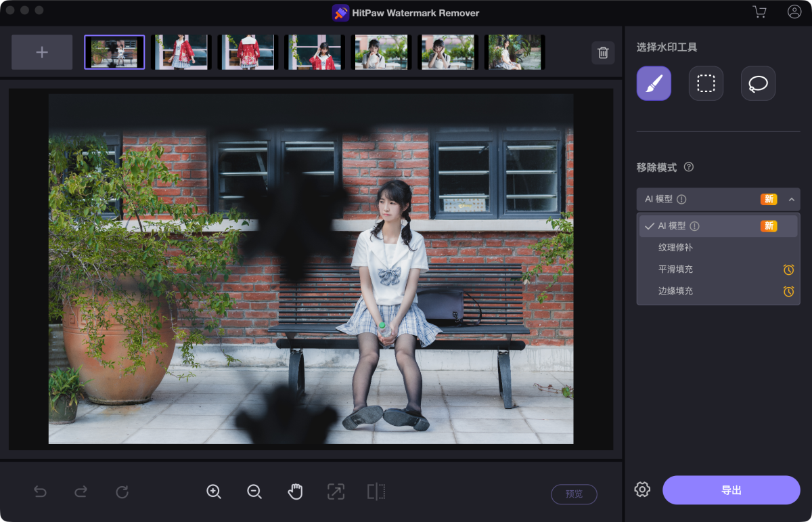Viewport: 812px width, 522px height.
Task: Select the rectangular marquee selection tool
Action: point(706,83)
